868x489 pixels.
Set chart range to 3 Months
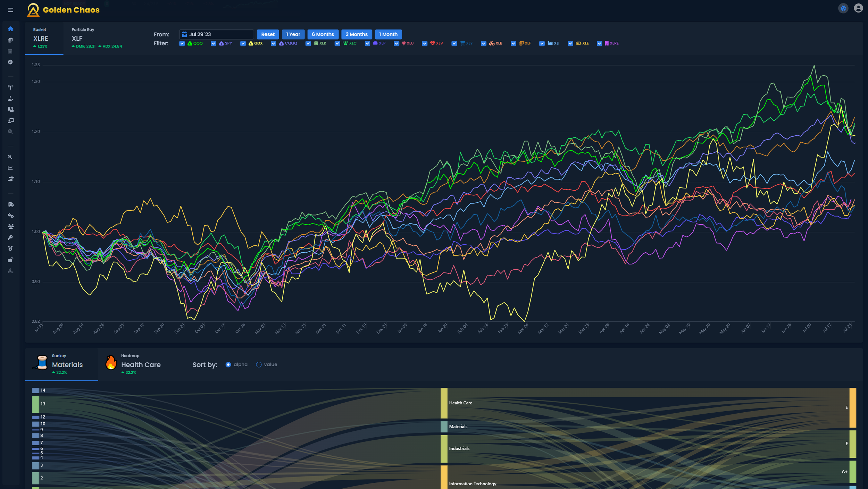[357, 34]
